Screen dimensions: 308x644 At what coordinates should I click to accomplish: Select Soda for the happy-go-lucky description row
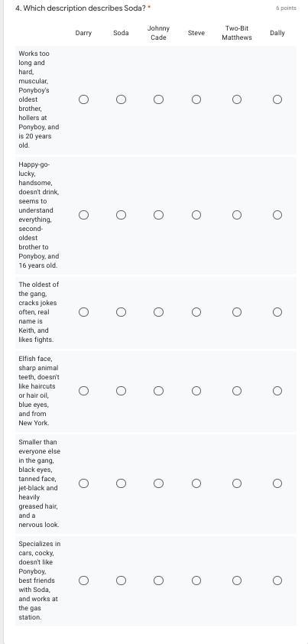point(121,215)
